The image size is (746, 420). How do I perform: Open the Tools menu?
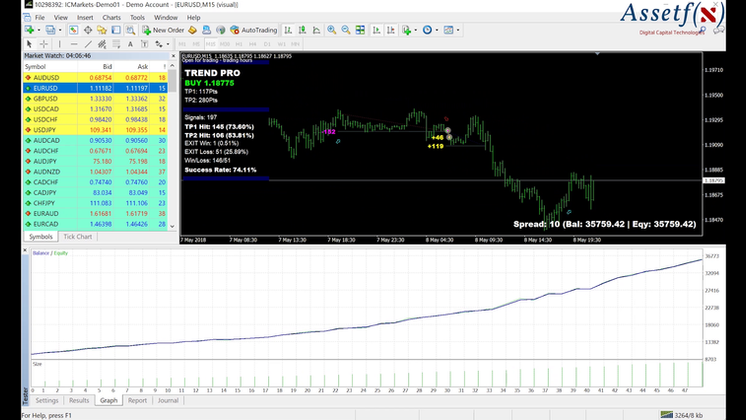pos(137,18)
